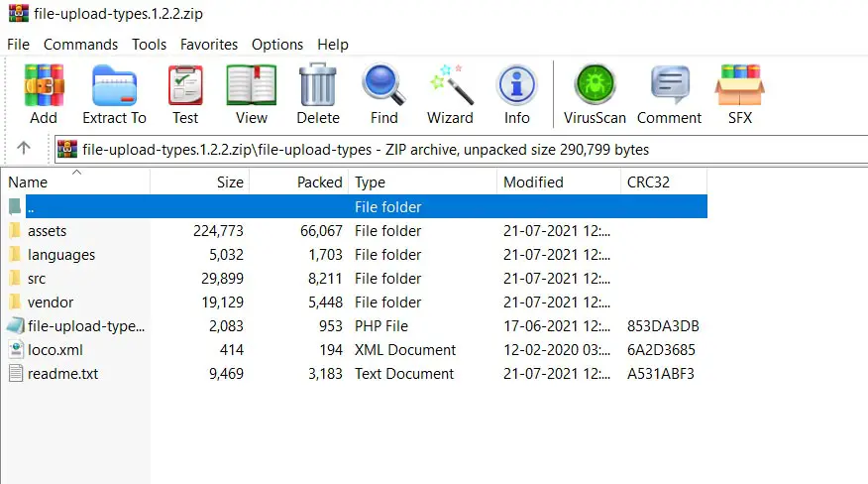Sort list by Type column header
This screenshot has width=868, height=484.
[423, 181]
